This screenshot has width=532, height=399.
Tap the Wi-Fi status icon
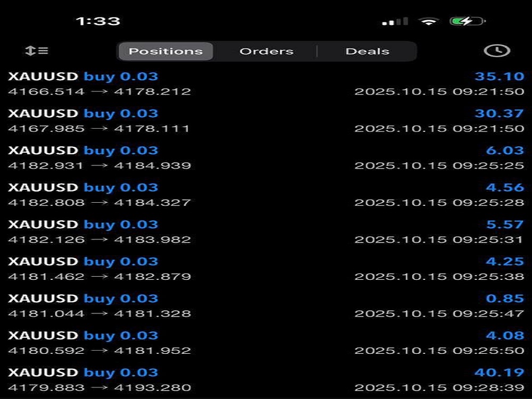[x=429, y=21]
